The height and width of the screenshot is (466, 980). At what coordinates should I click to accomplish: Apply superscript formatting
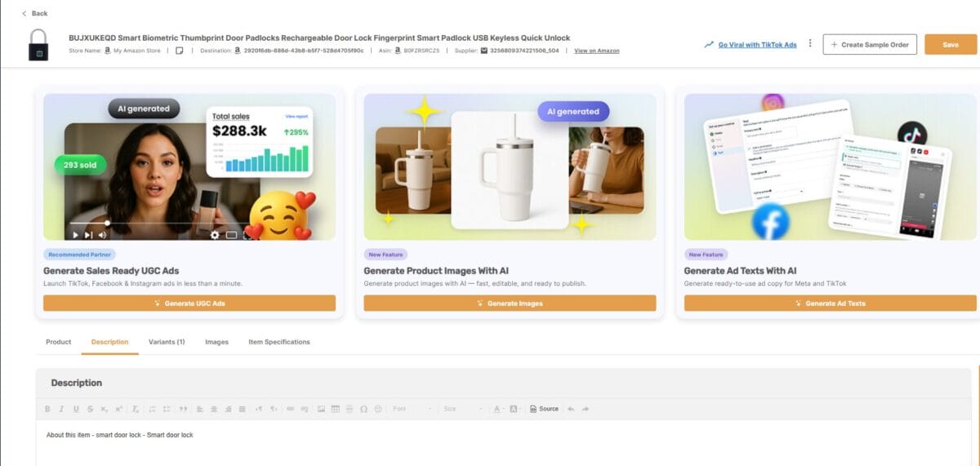coord(118,409)
